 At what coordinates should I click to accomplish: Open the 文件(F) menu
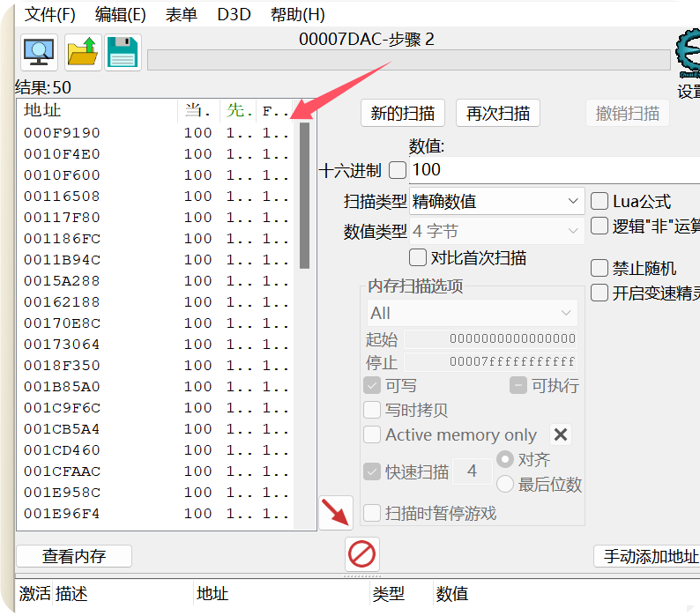(50, 15)
